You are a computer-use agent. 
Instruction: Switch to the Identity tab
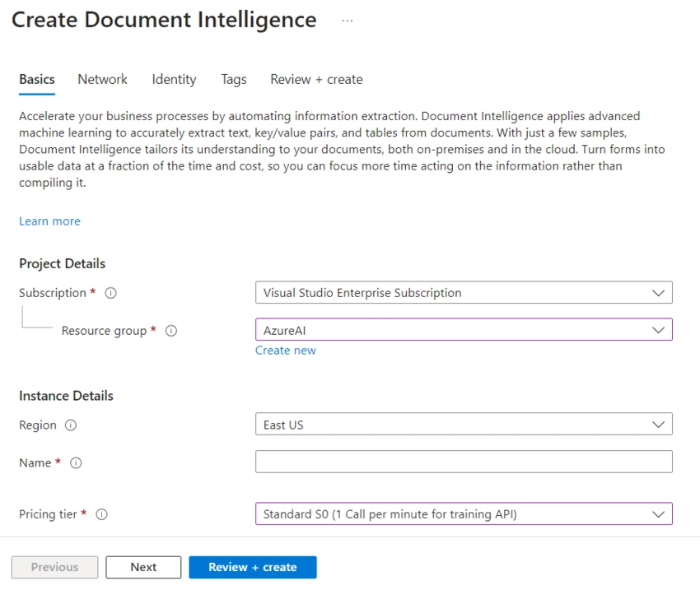click(174, 79)
